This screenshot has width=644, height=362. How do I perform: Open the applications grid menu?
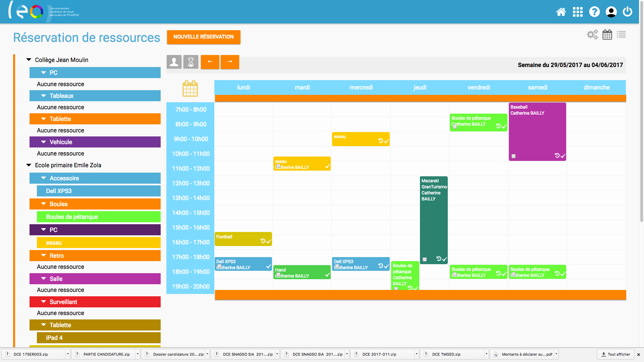[578, 12]
